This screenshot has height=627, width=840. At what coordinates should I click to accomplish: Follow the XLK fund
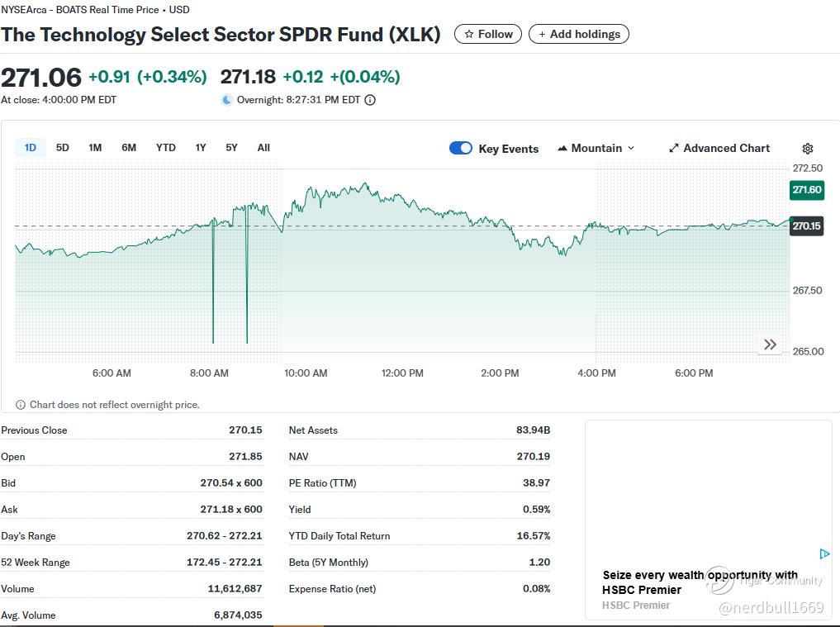488,34
